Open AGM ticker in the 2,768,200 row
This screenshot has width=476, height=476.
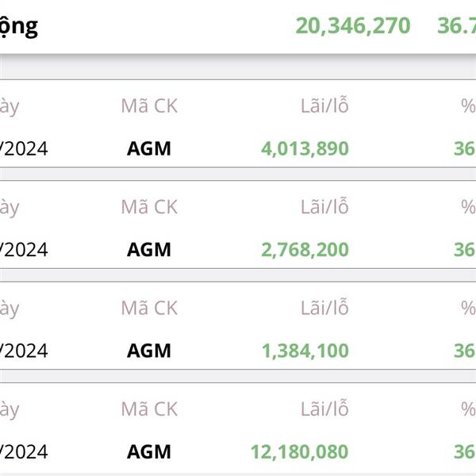[x=149, y=250]
